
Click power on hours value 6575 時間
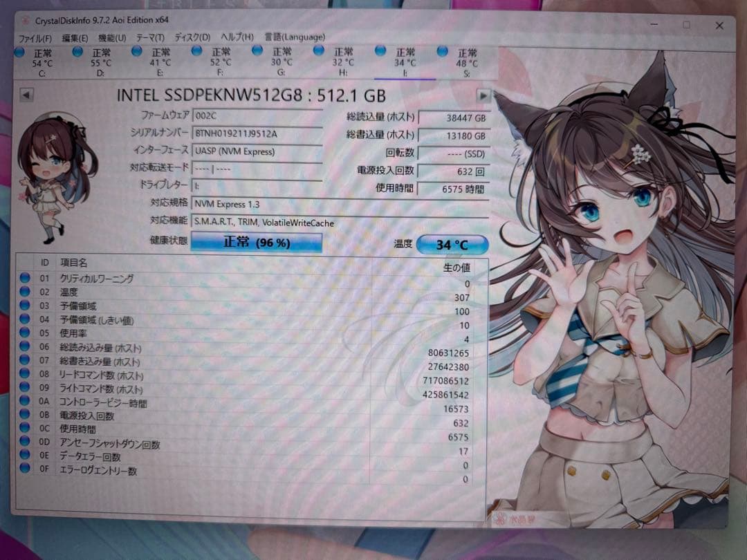tap(453, 189)
